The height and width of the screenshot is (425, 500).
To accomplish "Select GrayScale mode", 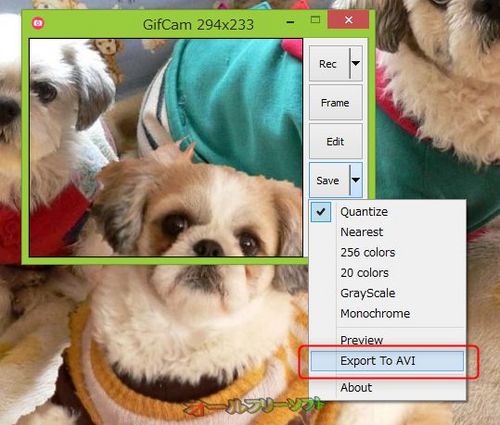I will tap(387, 293).
